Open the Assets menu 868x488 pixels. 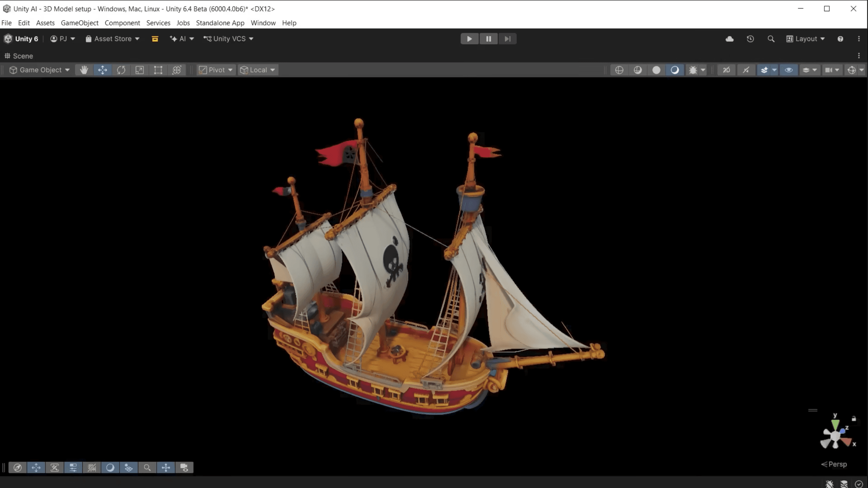45,23
